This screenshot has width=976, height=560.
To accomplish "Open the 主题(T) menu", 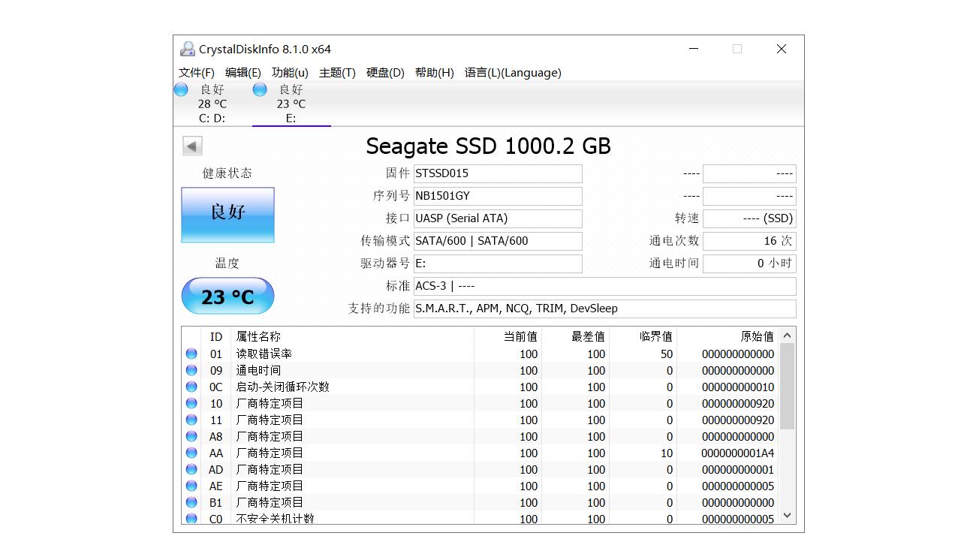I will [336, 73].
